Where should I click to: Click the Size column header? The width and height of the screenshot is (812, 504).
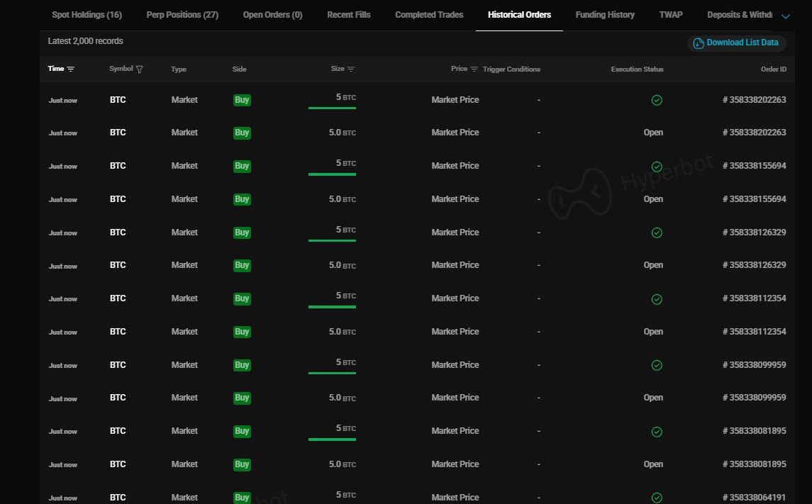click(338, 69)
